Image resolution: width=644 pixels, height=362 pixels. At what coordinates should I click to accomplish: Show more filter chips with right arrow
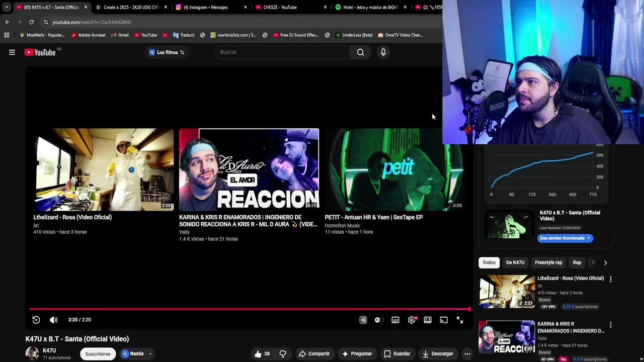(605, 262)
